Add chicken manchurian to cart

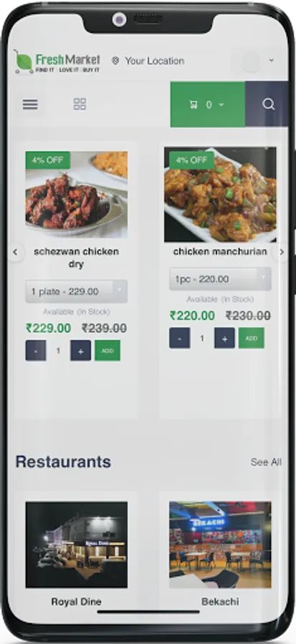[x=251, y=338]
